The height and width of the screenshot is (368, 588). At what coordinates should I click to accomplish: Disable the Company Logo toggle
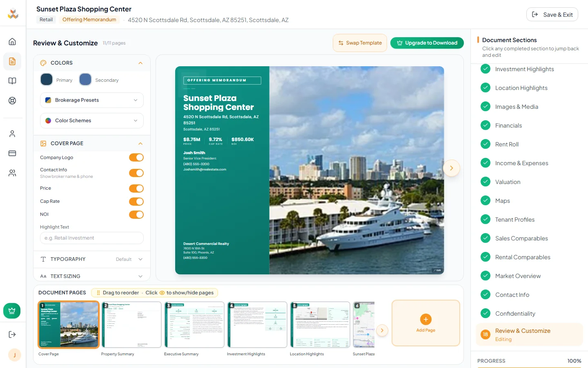(136, 157)
